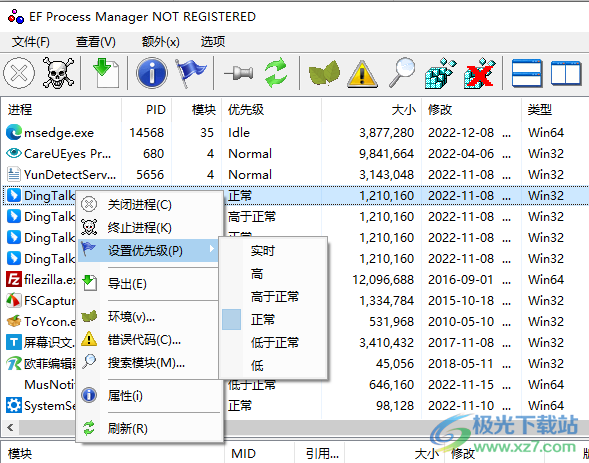The height and width of the screenshot is (463, 589).
Task: Click the teal cubes modules toolbar icon
Action: (x=440, y=73)
